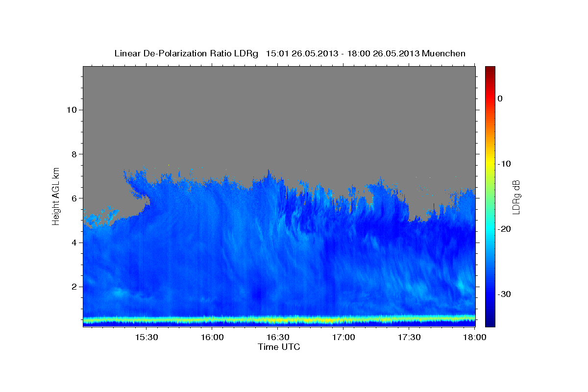The image size is (588, 392).
Task: Click the colorbar value -20
Action: tap(505, 229)
